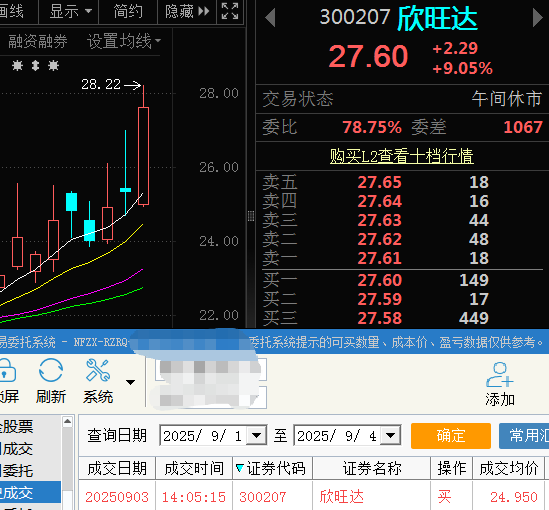549x510 pixels.
Task: Click the fullscreen expand icon
Action: [230, 11]
